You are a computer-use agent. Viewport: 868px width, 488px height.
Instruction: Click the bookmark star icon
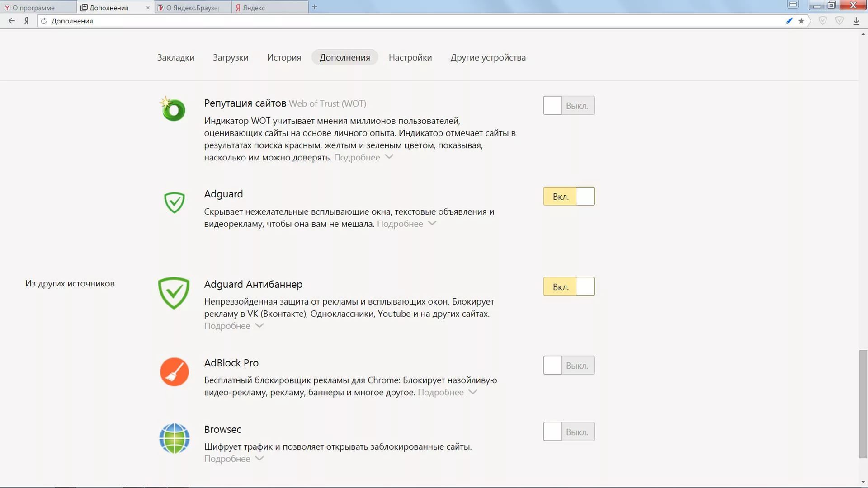(x=801, y=21)
